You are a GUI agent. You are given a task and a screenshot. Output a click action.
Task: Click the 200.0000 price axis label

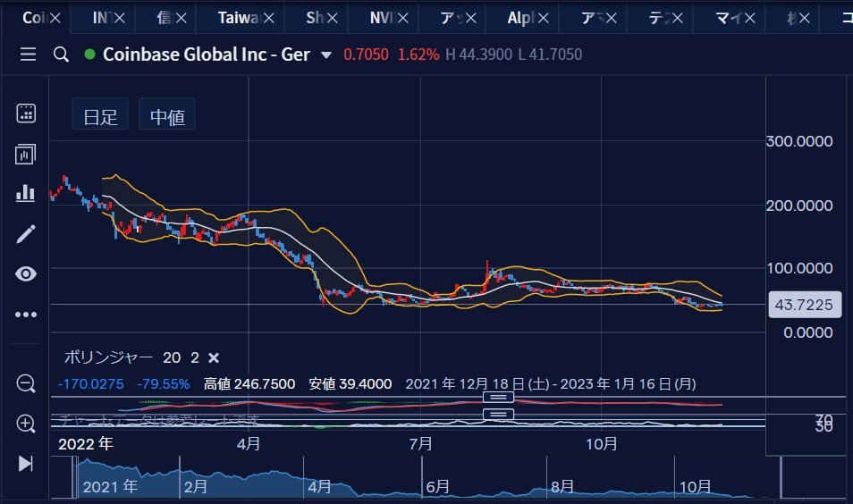(x=799, y=206)
